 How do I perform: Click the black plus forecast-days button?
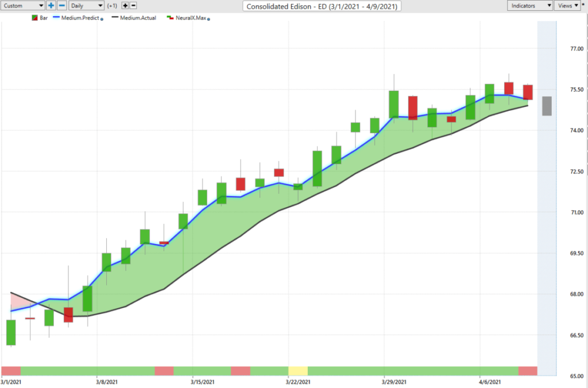(x=125, y=6)
